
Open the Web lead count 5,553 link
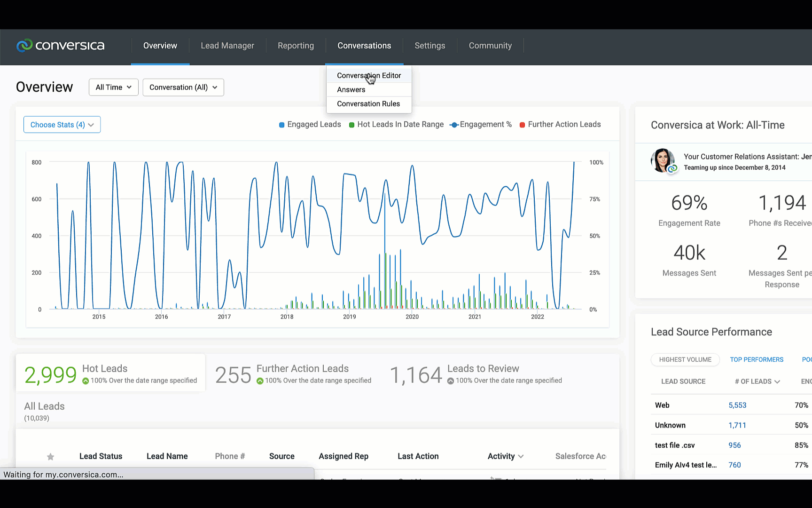click(x=737, y=405)
